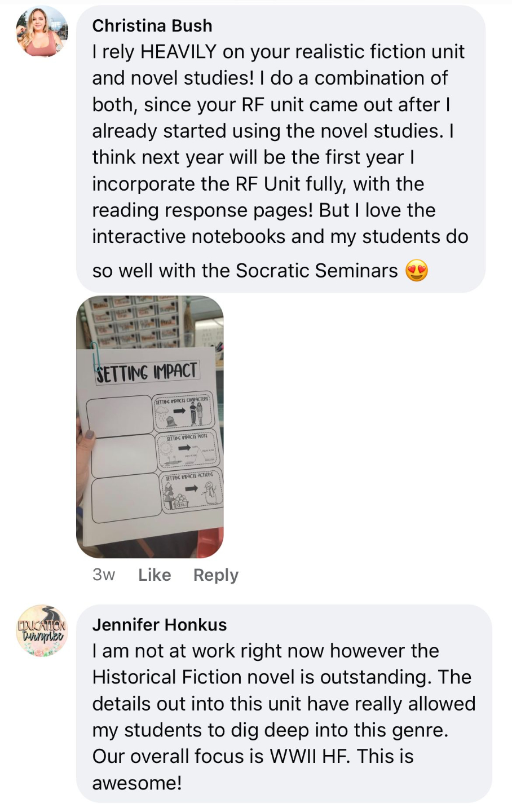Reply to Christina Bush's comment
The image size is (512, 812).
pos(216,575)
